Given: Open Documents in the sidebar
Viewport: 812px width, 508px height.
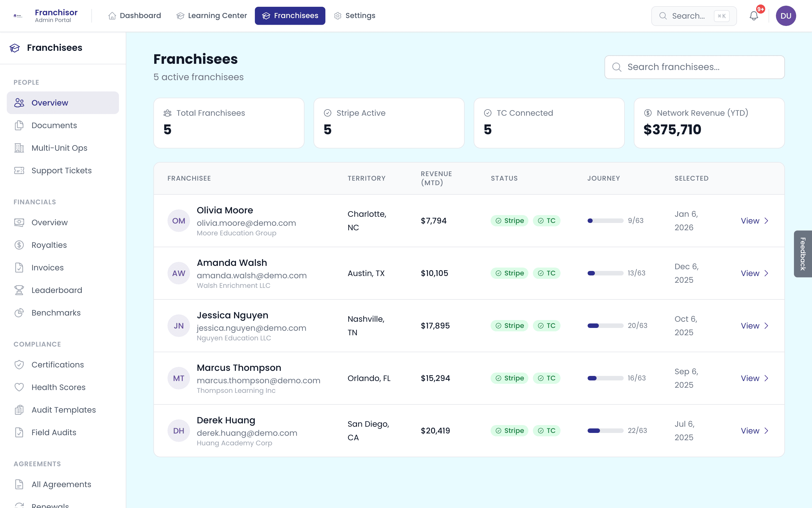Looking at the screenshot, I should [63, 125].
